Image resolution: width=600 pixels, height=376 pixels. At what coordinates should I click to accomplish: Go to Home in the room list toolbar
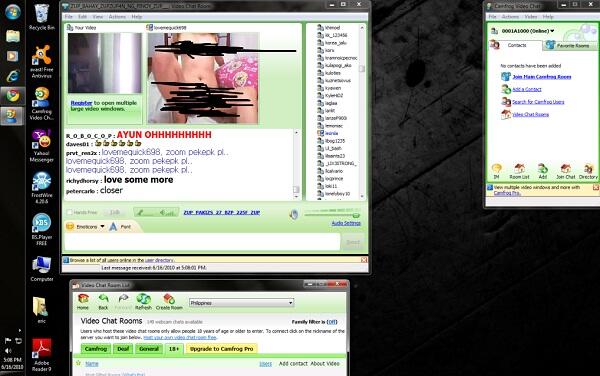click(83, 301)
